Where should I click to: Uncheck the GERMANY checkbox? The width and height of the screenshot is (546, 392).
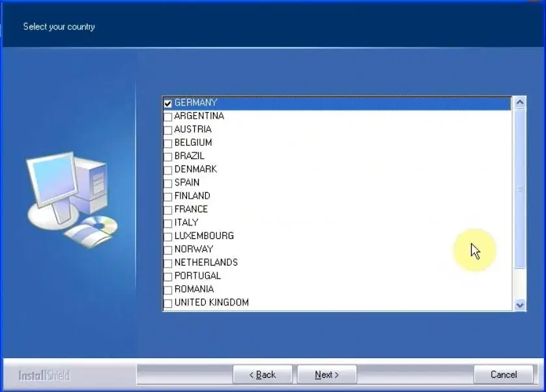coord(168,104)
